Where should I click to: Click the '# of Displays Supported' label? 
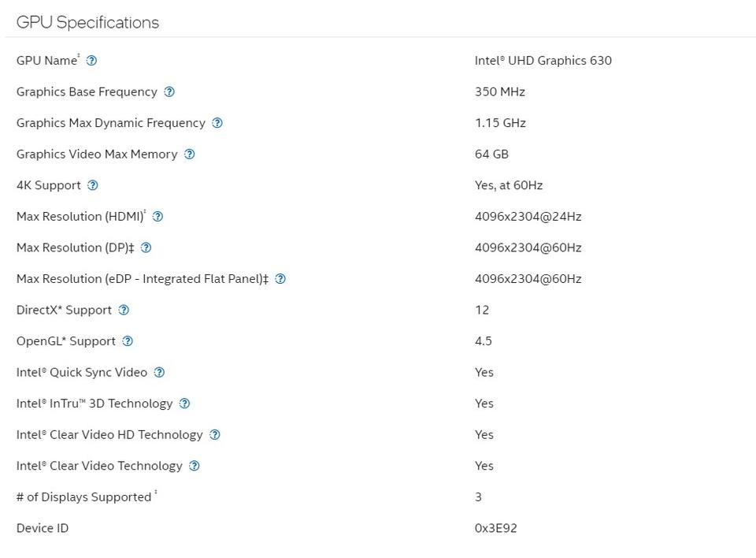83,497
